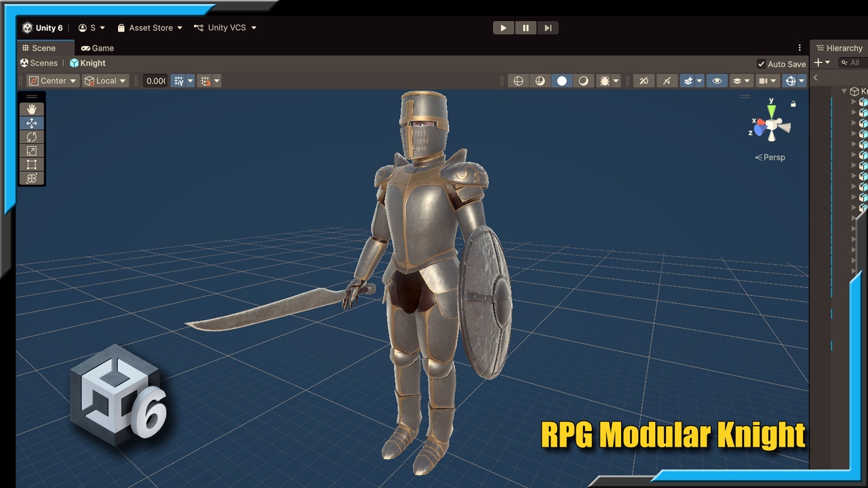Pause the game
The height and width of the screenshot is (488, 868).
pos(526,28)
